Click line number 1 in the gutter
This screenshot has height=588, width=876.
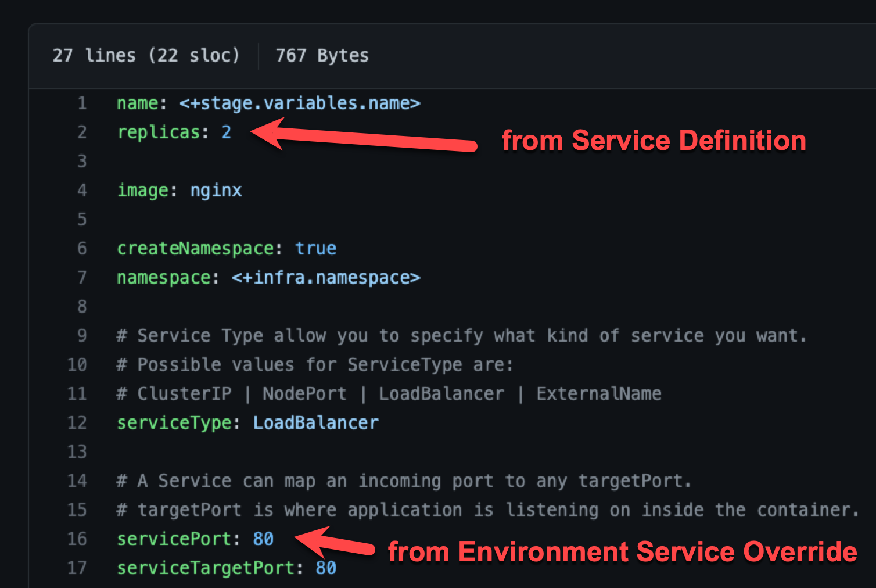(82, 103)
